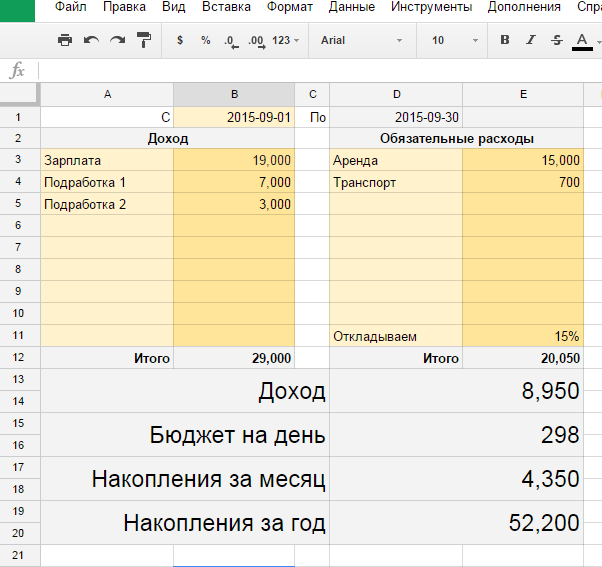Open the Правка menu
The width and height of the screenshot is (602, 567).
click(124, 7)
